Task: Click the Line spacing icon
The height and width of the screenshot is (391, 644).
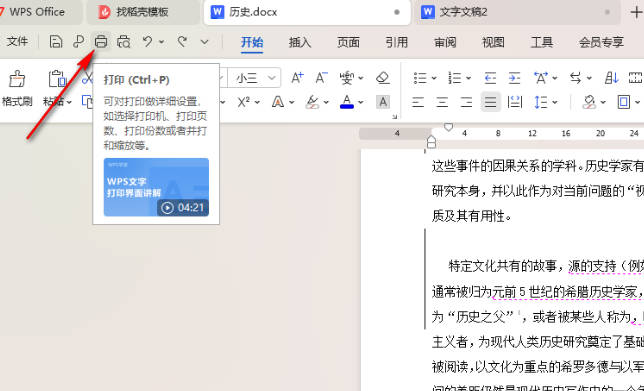Action: (x=541, y=102)
